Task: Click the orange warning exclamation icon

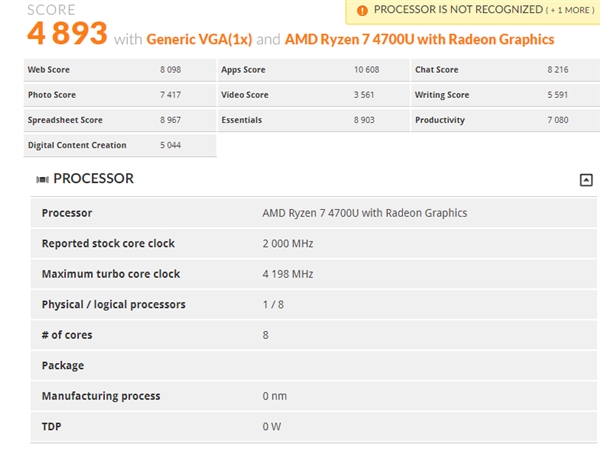Action: coord(361,10)
